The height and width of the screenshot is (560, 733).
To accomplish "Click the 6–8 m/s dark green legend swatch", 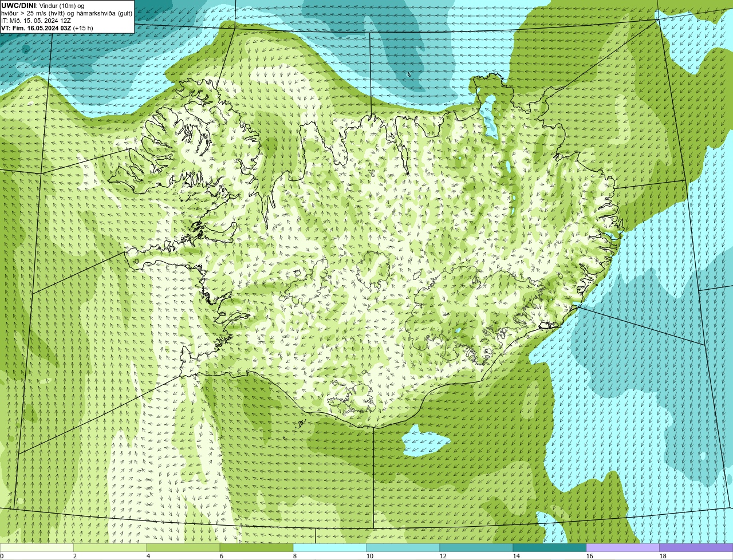I will tap(257, 547).
